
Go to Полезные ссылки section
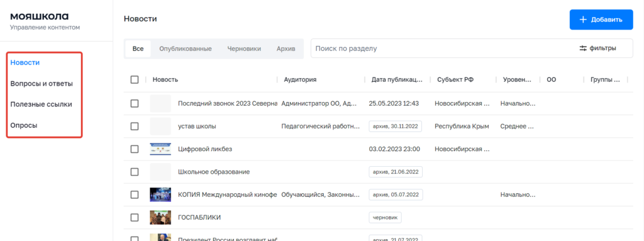click(41, 104)
